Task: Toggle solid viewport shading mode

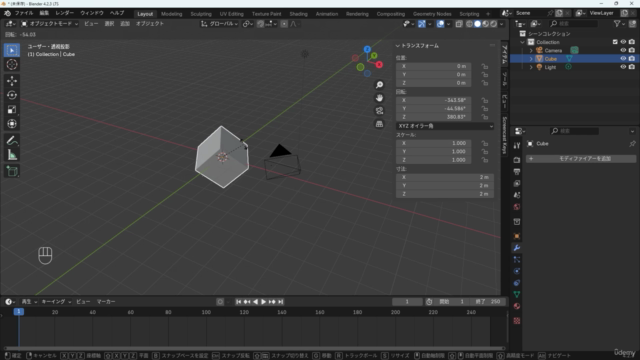Action: click(x=477, y=24)
